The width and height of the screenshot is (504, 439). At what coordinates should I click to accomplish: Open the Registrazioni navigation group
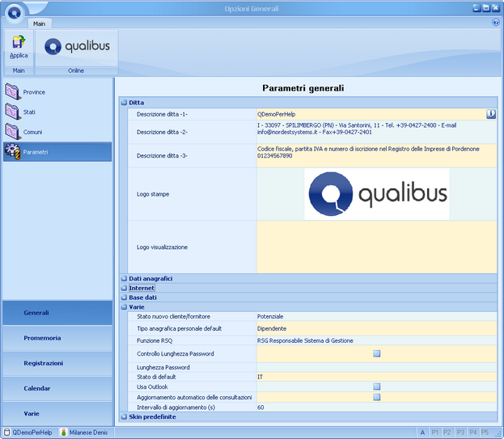(57, 363)
